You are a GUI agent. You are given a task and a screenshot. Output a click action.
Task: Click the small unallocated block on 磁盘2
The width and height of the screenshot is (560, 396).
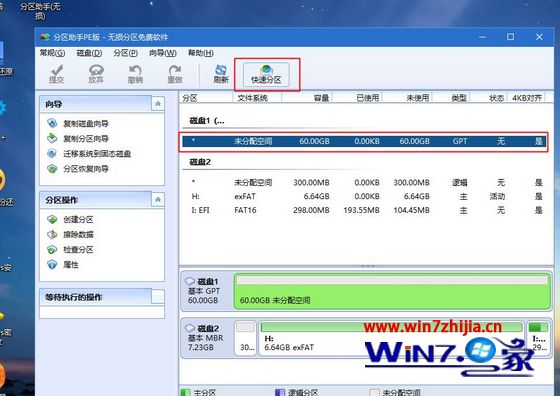(245, 338)
